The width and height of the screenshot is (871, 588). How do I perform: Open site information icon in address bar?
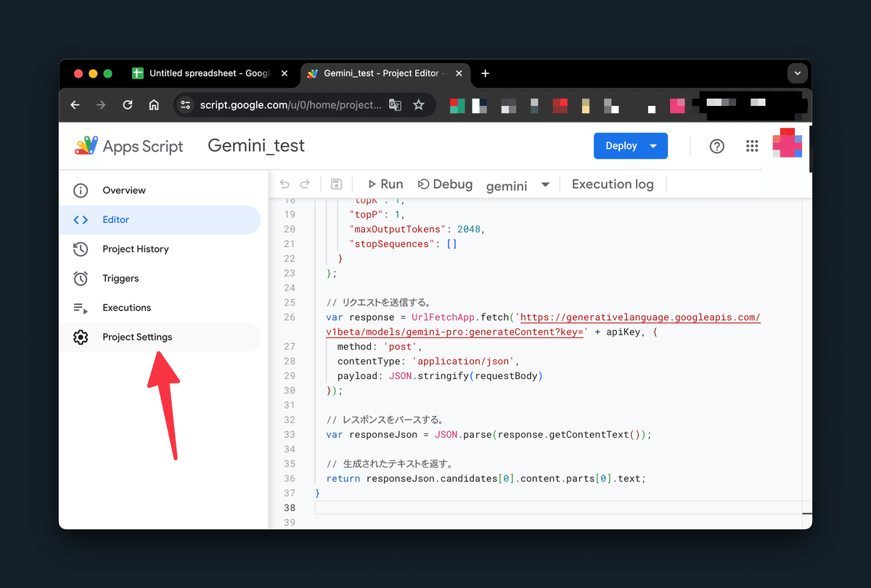pyautogui.click(x=185, y=105)
